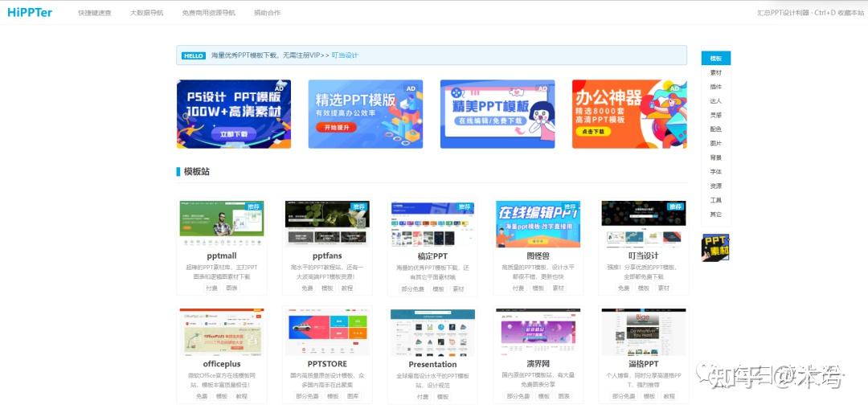Open the officeplus site thumbnail
This screenshot has height=413, width=868.
click(222, 332)
